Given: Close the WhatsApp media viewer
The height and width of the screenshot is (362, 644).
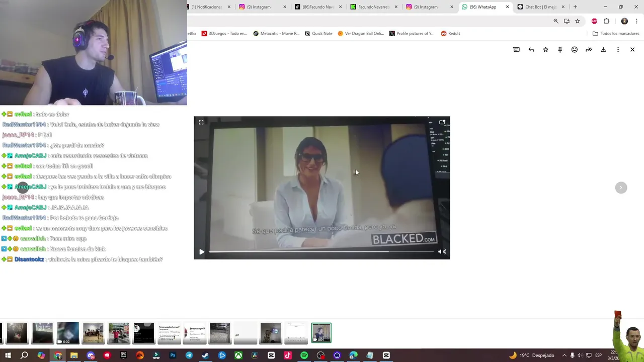Looking at the screenshot, I should click(632, 50).
